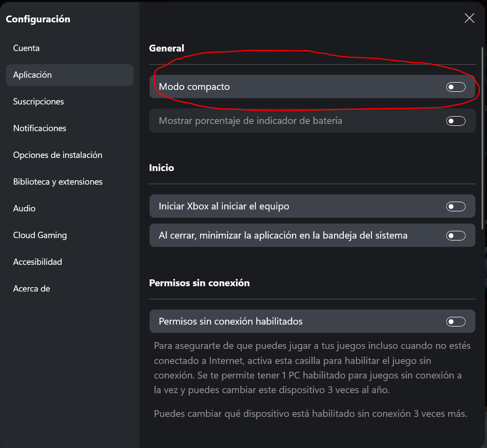Viewport: 487px width, 448px height.
Task: Toggle the Modo compacto switch
Action: tap(455, 87)
